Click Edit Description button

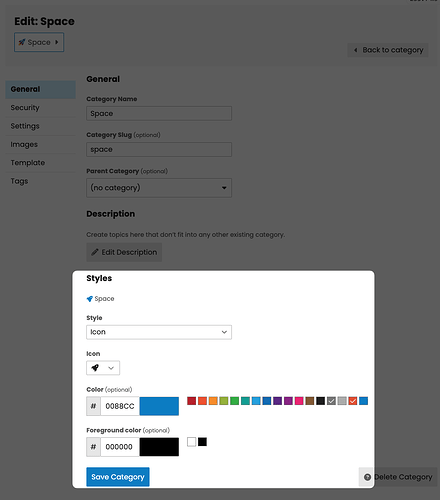coord(124,252)
